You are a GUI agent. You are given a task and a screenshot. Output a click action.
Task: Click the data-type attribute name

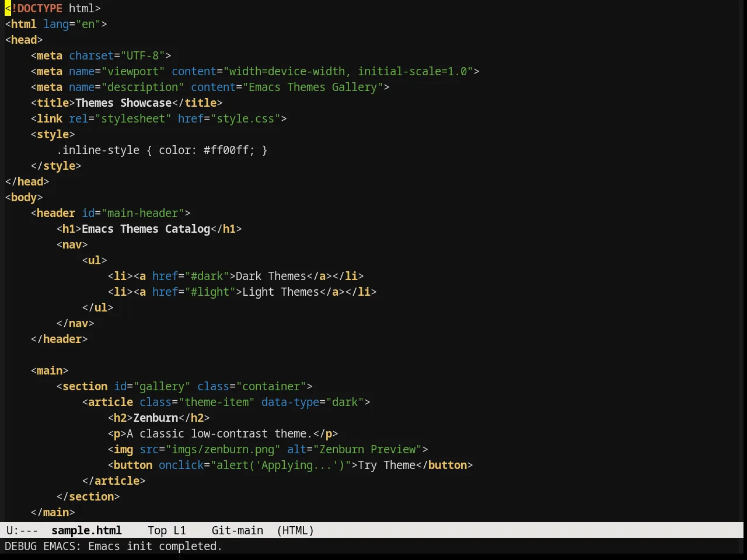tap(290, 402)
